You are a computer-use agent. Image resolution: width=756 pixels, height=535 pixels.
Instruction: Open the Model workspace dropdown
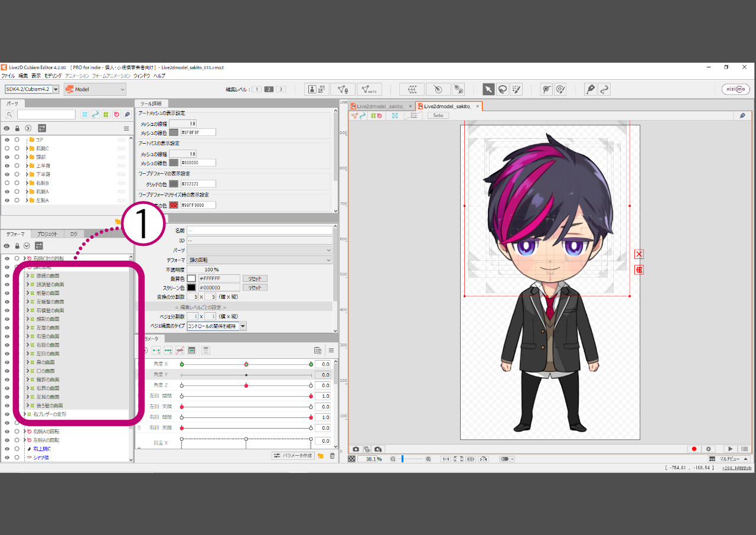tap(95, 89)
